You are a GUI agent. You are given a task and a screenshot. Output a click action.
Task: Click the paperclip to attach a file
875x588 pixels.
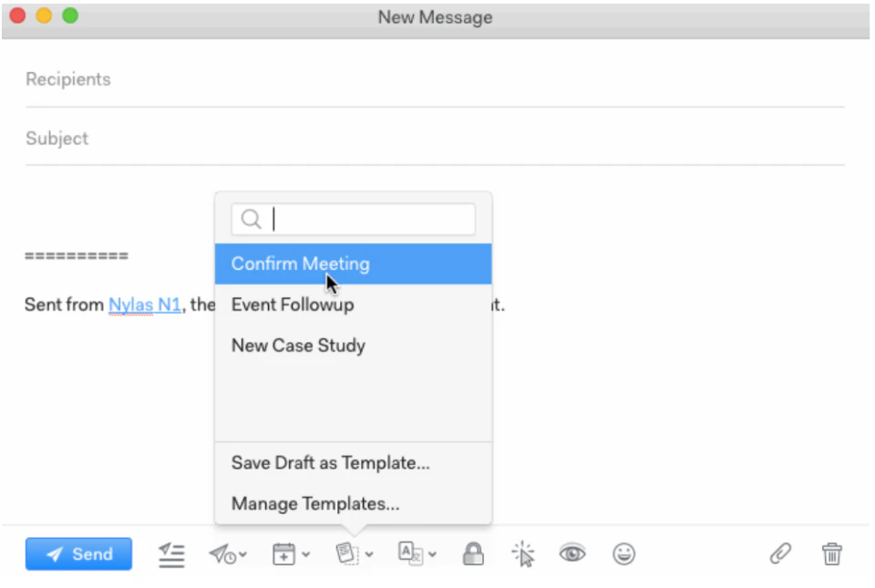pos(779,553)
